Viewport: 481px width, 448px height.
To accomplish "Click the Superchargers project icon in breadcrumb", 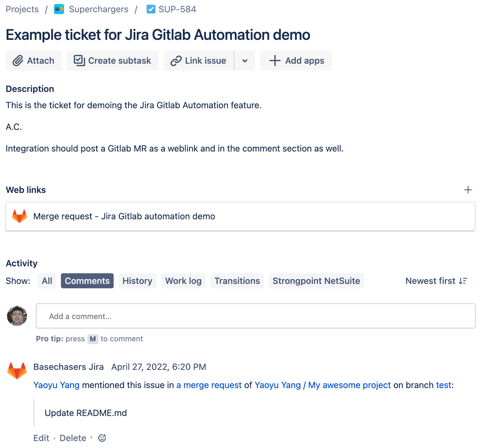I will (59, 9).
